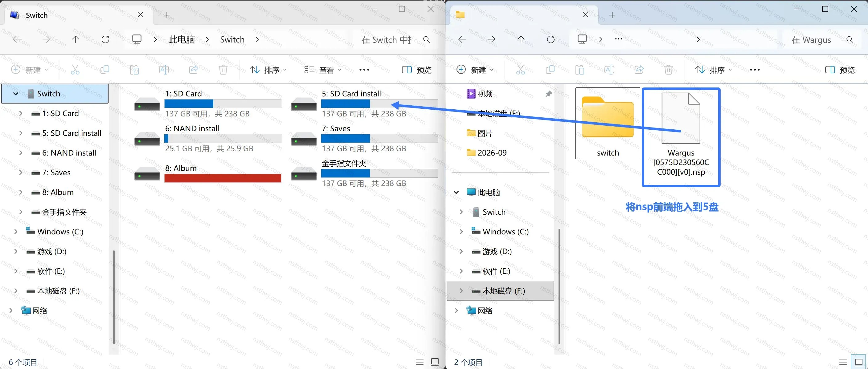This screenshot has height=369, width=868.
Task: Click 此电脑 in the left address bar
Action: [182, 40]
